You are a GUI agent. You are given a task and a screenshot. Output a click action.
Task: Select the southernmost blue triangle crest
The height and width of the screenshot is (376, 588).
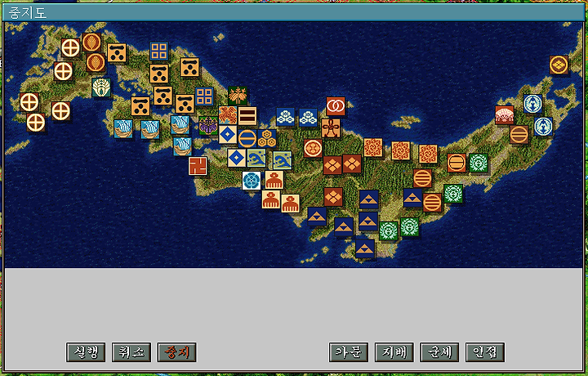[x=365, y=248]
